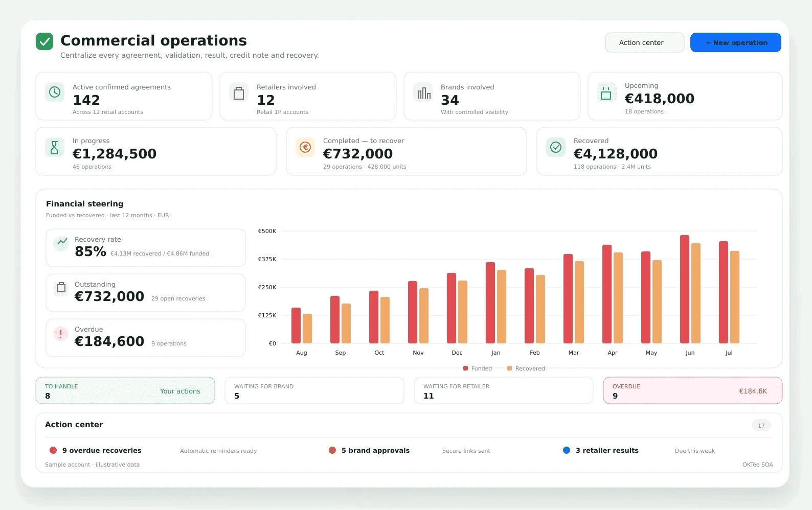Viewport: 812px width, 510px height.
Task: Click the Dec month axis label
Action: pos(457,353)
